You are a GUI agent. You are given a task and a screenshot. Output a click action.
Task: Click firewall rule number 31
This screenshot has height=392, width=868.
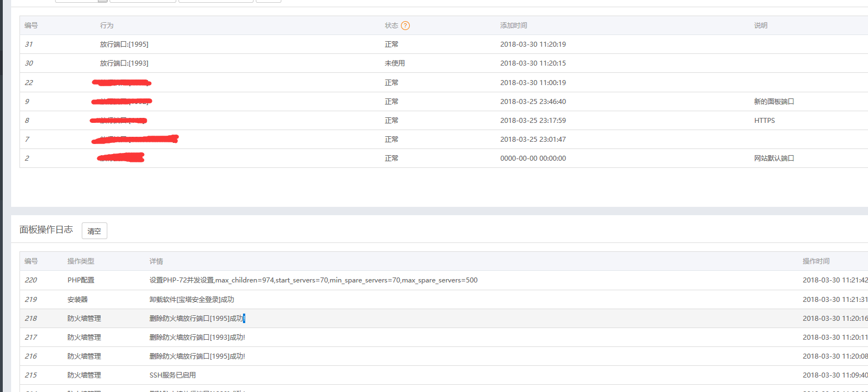(28, 44)
